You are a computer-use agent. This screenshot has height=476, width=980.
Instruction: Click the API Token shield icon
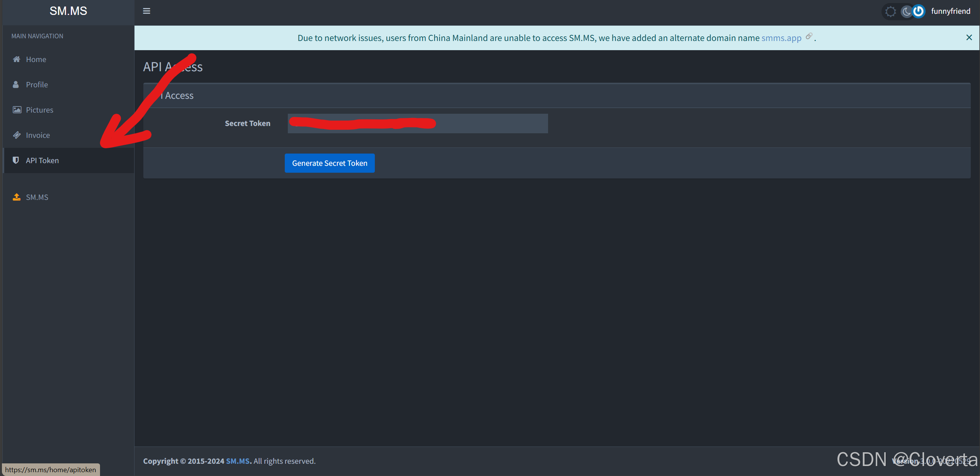coord(16,160)
